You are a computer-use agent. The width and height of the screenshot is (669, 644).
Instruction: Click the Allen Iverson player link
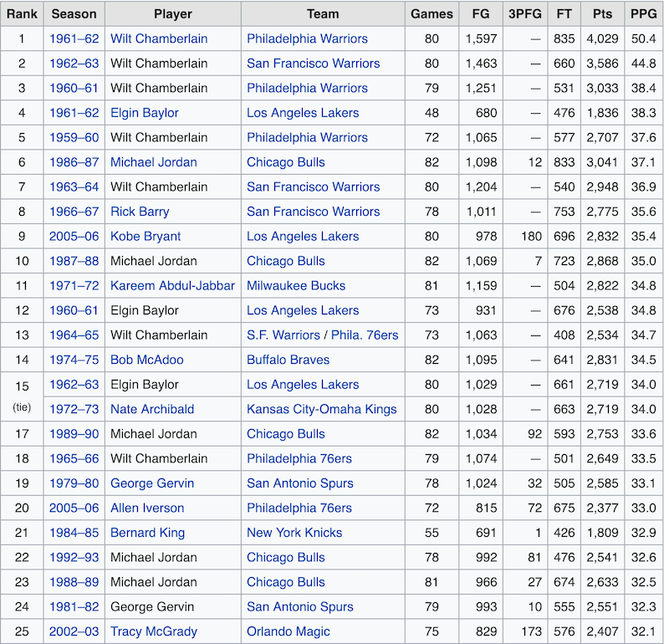(x=147, y=509)
